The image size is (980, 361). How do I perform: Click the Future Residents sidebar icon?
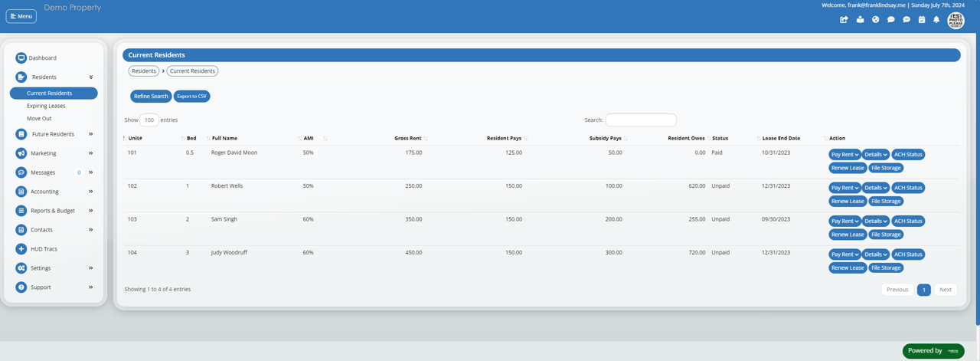21,134
